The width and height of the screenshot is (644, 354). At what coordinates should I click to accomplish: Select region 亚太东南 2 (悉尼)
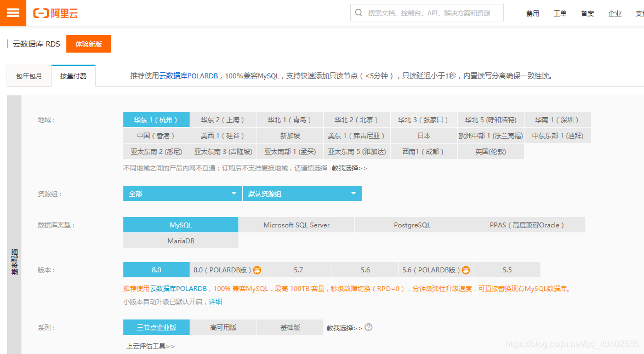tap(156, 152)
